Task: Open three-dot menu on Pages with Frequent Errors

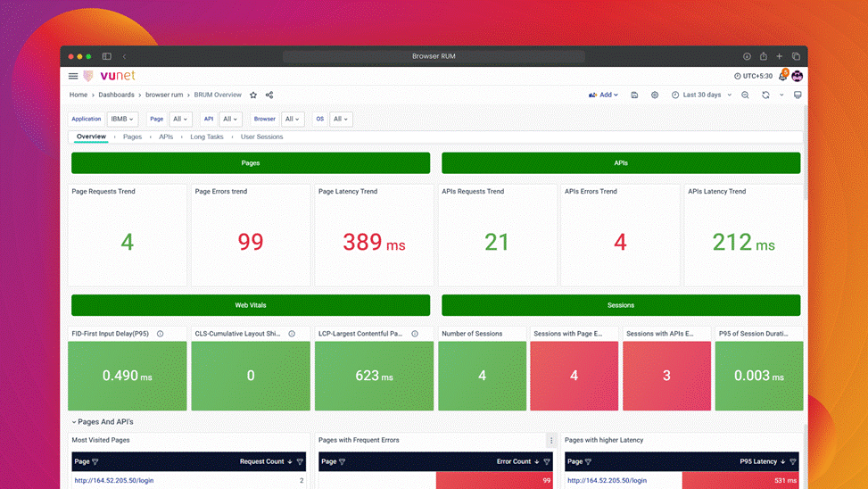Action: [x=551, y=440]
